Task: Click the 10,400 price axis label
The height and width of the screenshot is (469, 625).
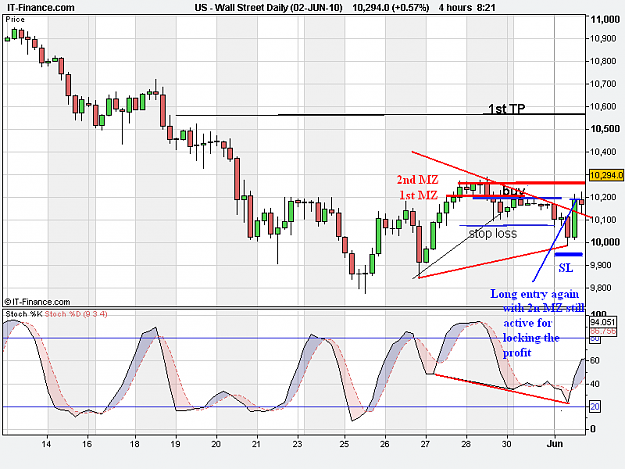Action: [605, 152]
